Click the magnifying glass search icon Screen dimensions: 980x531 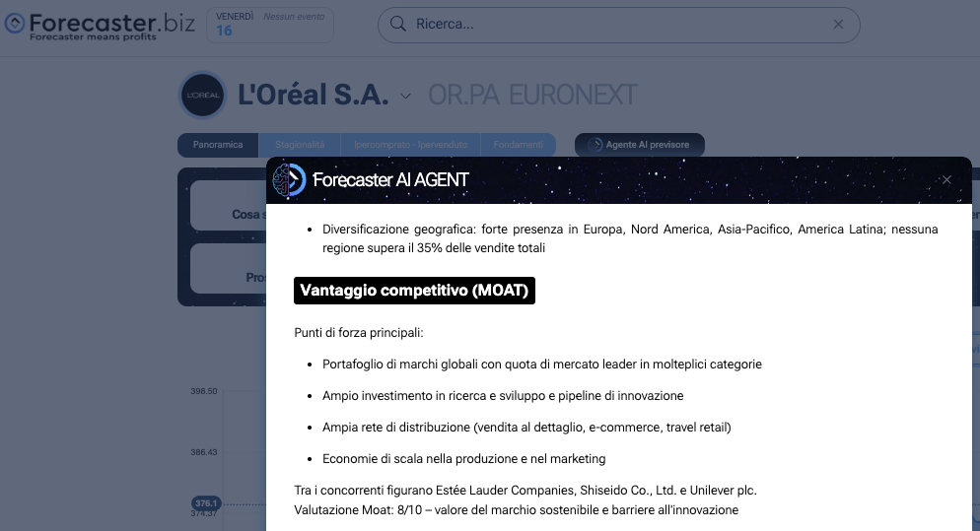coord(398,25)
